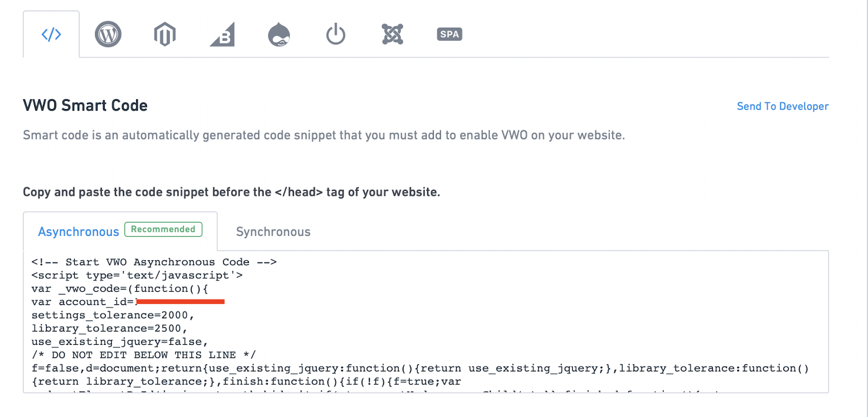The image size is (868, 417).
Task: Click the DO NOT EDIT BELOW comment
Action: click(144, 355)
